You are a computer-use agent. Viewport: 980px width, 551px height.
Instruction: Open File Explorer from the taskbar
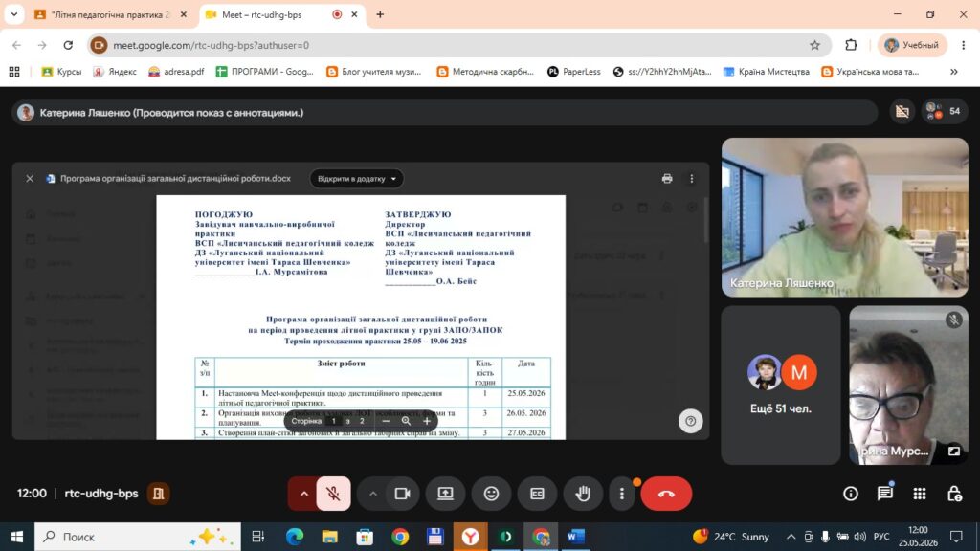click(x=329, y=537)
